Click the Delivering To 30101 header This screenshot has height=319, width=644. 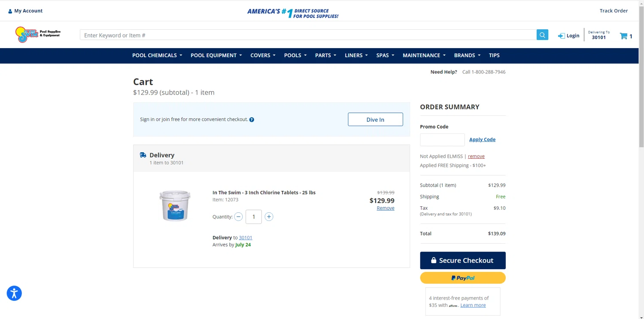coord(599,35)
